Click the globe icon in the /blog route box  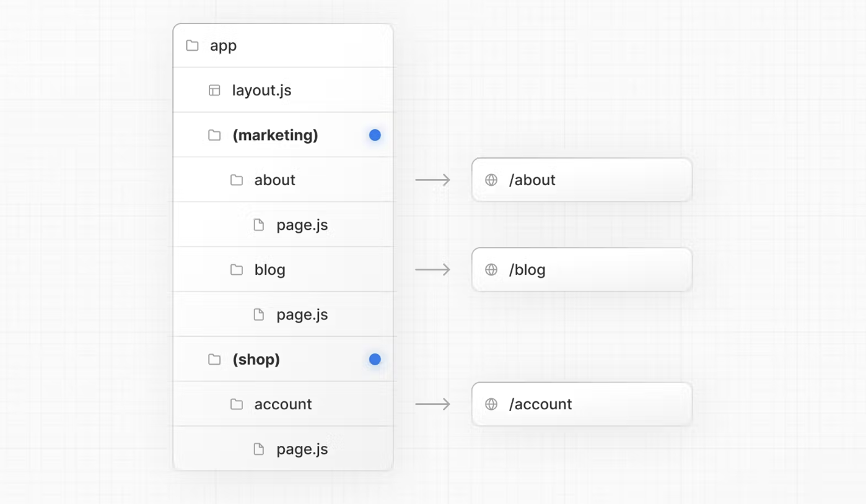(491, 270)
